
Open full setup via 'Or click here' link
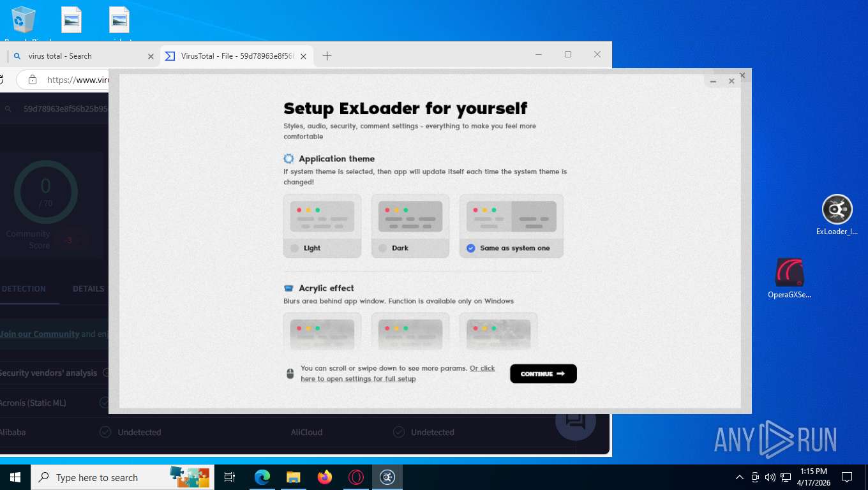coord(398,373)
